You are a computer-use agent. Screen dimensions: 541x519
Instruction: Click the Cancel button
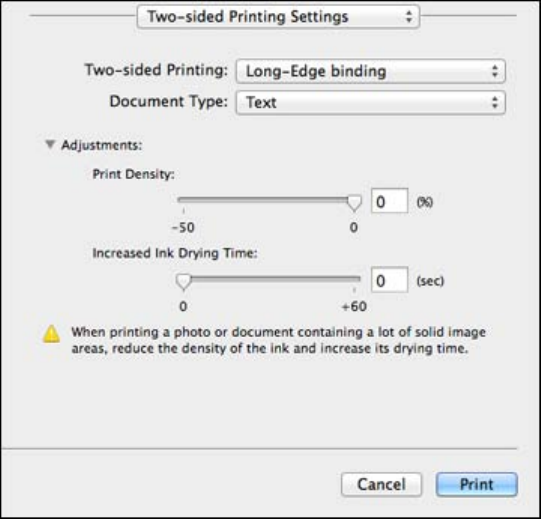pos(381,484)
